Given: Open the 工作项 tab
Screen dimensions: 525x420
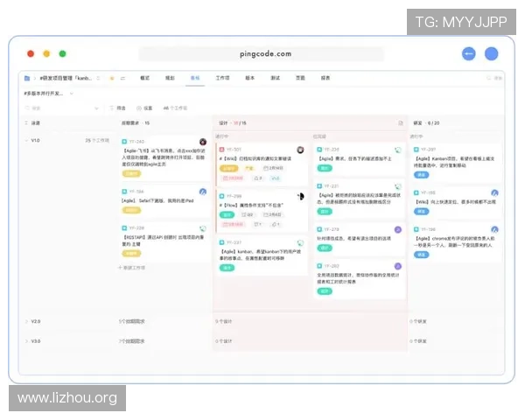Looking at the screenshot, I should [222, 78].
